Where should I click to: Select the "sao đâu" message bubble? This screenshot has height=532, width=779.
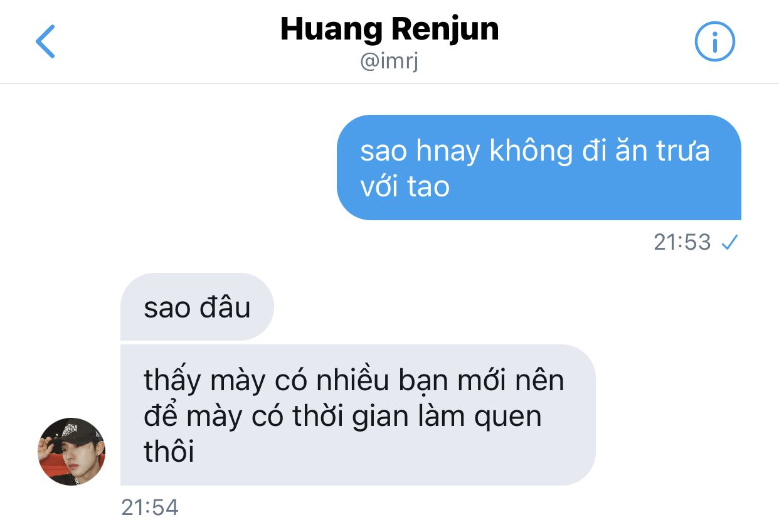click(x=197, y=307)
